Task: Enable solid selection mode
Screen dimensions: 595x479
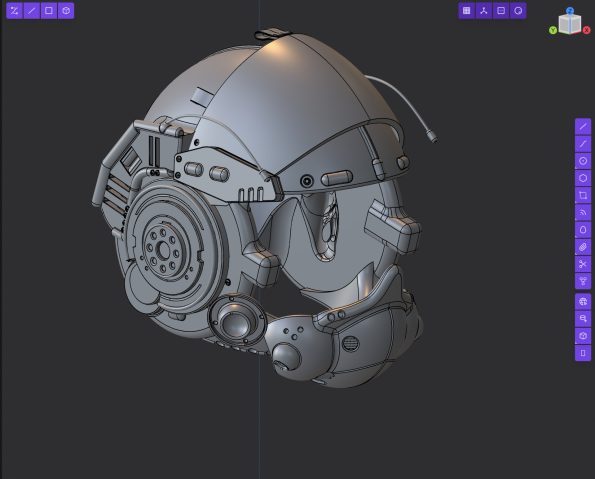Action: click(66, 11)
